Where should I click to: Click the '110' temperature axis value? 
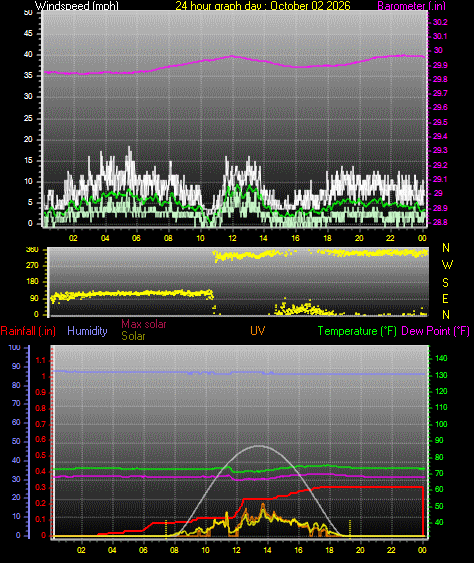pos(441,408)
